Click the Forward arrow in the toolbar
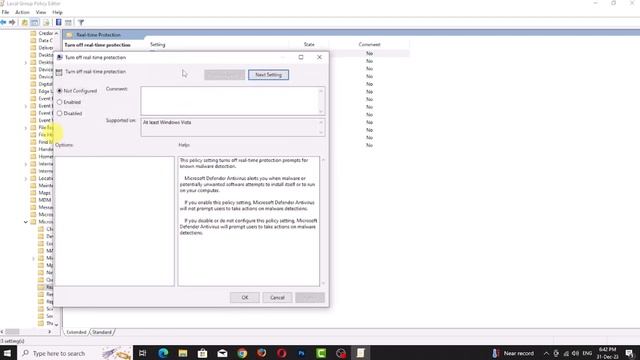The image size is (640, 360). coord(12,22)
